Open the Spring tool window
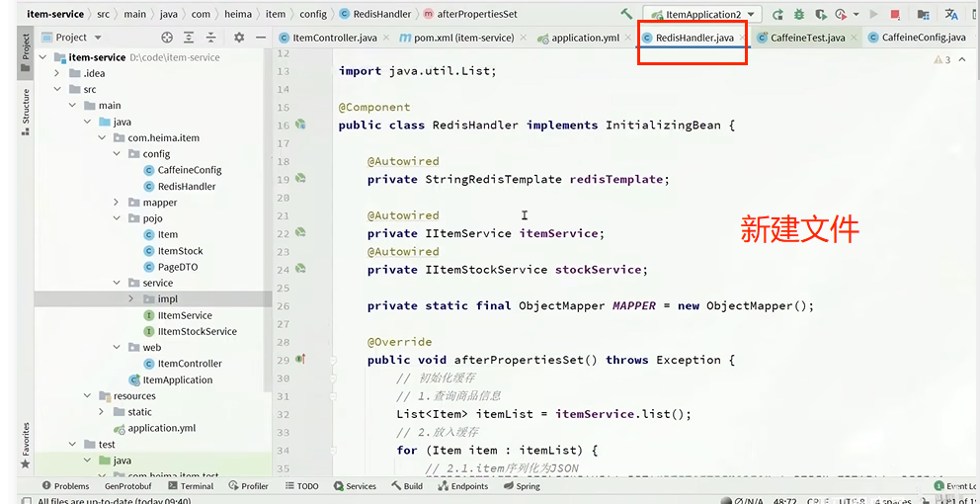Screen dimensions: 980x504 (522, 486)
